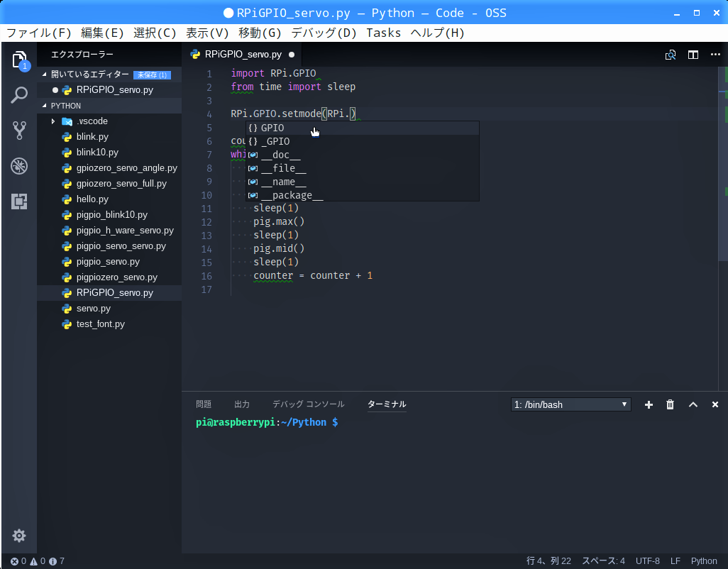Create a new terminal with plus icon

tap(649, 404)
